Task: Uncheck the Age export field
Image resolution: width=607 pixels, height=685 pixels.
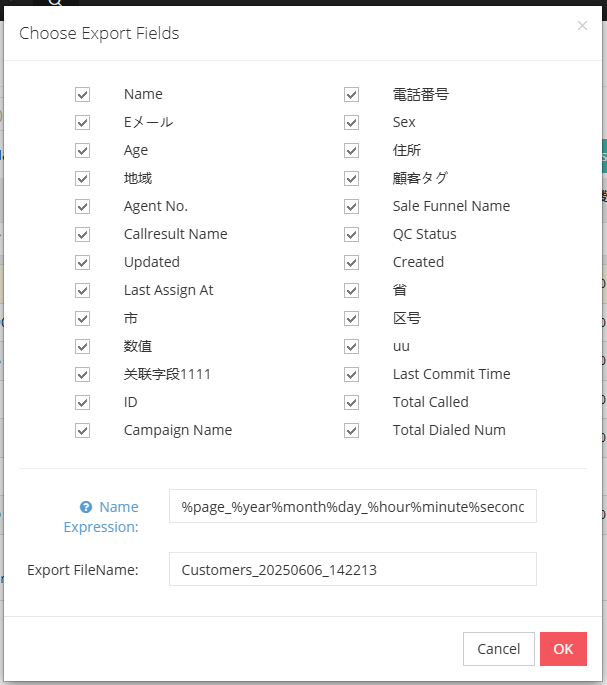Action: [82, 150]
